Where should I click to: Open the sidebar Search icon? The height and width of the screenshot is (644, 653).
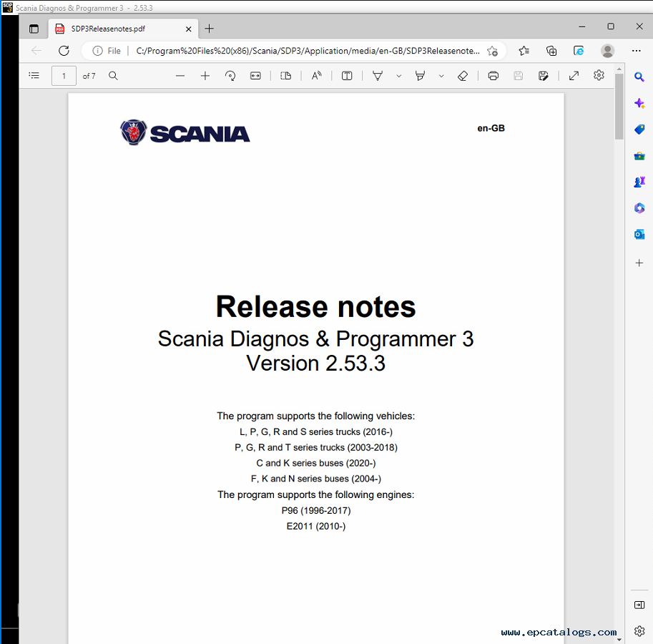click(639, 77)
